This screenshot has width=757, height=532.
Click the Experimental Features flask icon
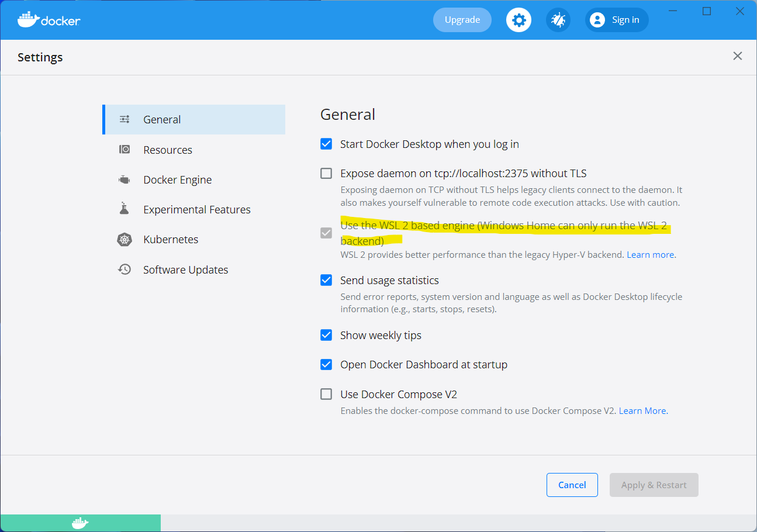(124, 209)
